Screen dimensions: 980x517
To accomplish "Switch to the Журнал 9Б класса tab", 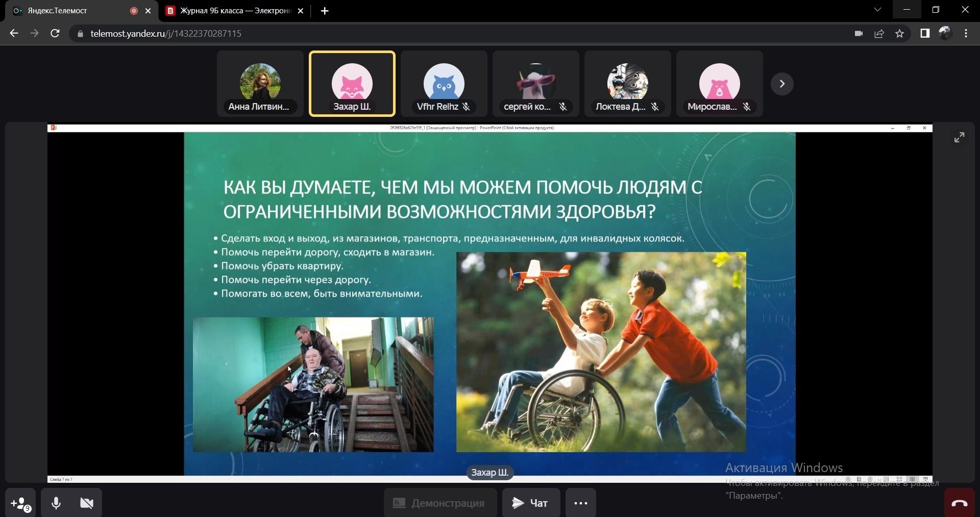I will (235, 11).
